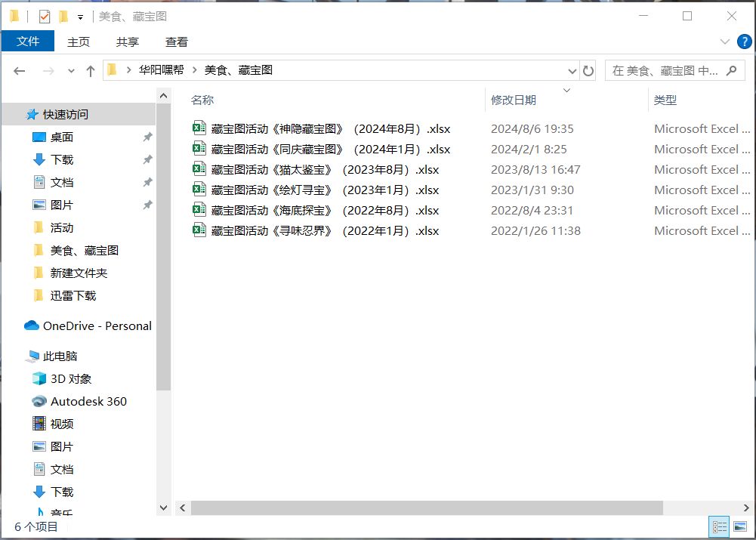Refresh the current folder view
The image size is (756, 540).
point(588,71)
